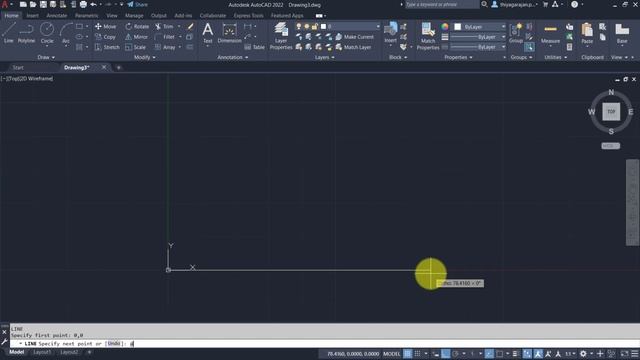
Task: Open the Annotate ribbon tab
Action: tap(56, 16)
